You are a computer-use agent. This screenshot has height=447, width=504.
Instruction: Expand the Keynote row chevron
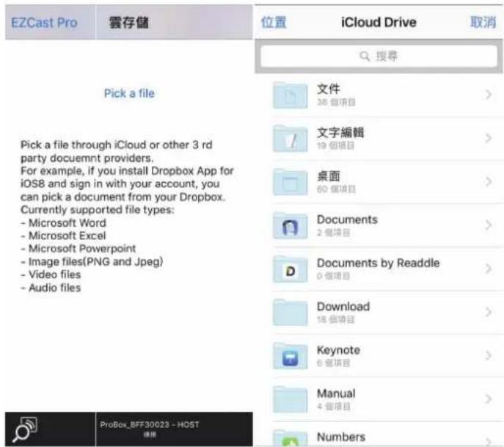[x=489, y=355]
